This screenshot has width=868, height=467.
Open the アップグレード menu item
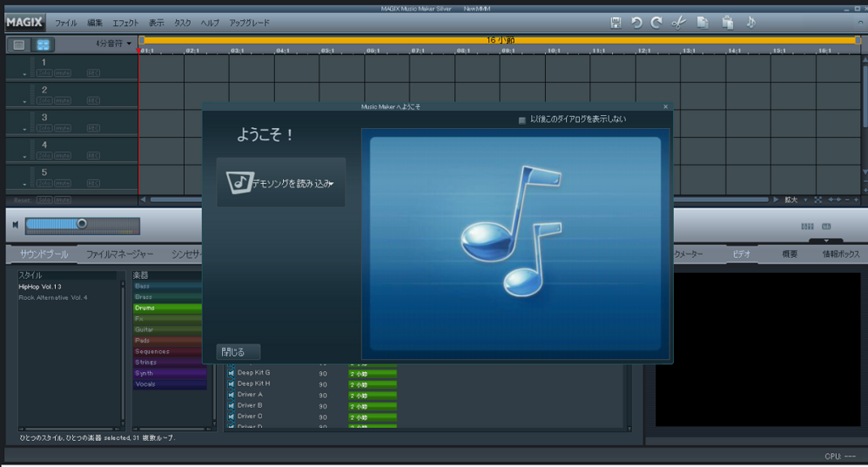tap(249, 23)
